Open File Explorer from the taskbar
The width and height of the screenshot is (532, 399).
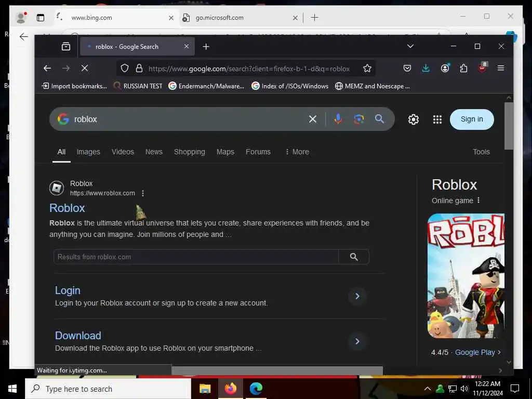pyautogui.click(x=205, y=389)
